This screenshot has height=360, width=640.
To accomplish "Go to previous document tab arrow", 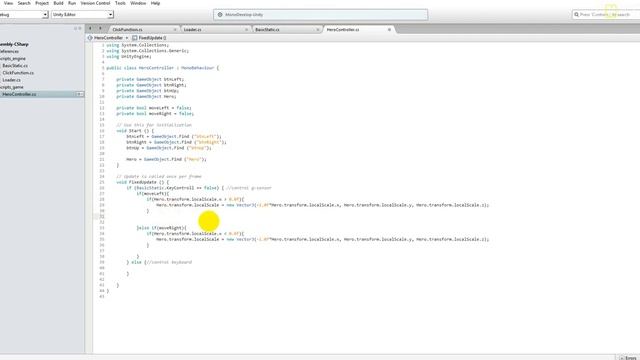I will (90, 29).
